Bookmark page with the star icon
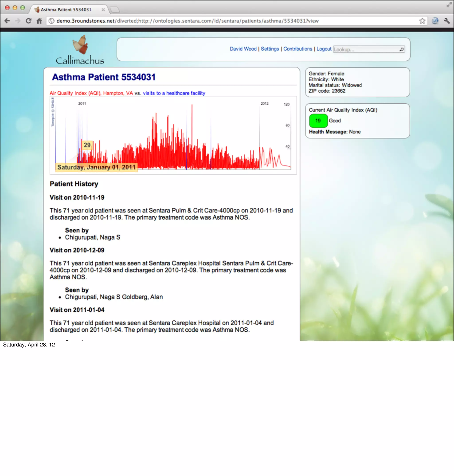454x476 pixels. (422, 21)
